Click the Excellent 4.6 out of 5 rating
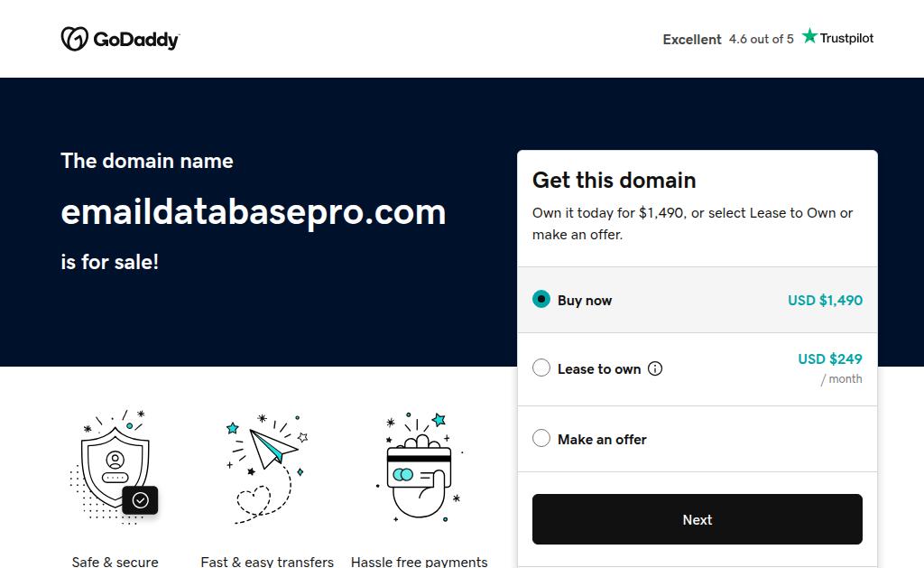Viewport: 924px width, 568px height. coord(728,39)
